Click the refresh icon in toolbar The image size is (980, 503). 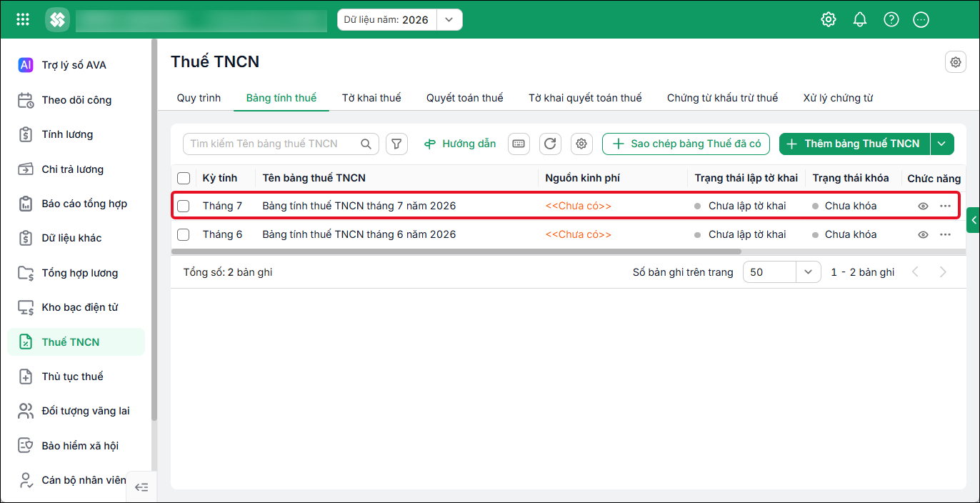point(550,144)
